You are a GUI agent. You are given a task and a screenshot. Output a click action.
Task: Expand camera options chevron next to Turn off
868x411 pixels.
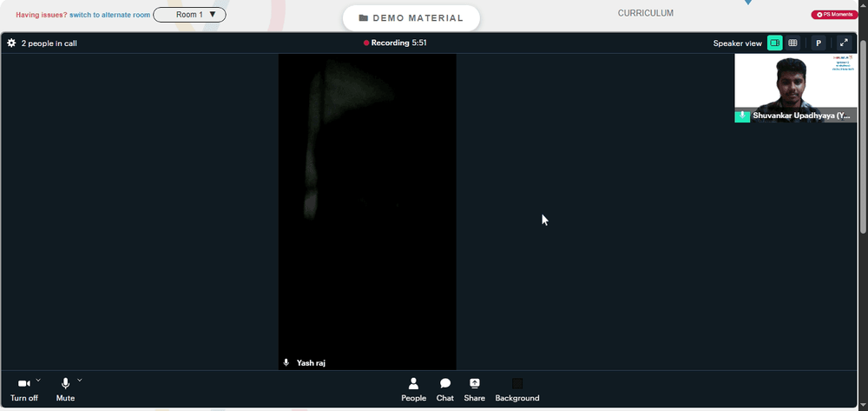click(38, 380)
